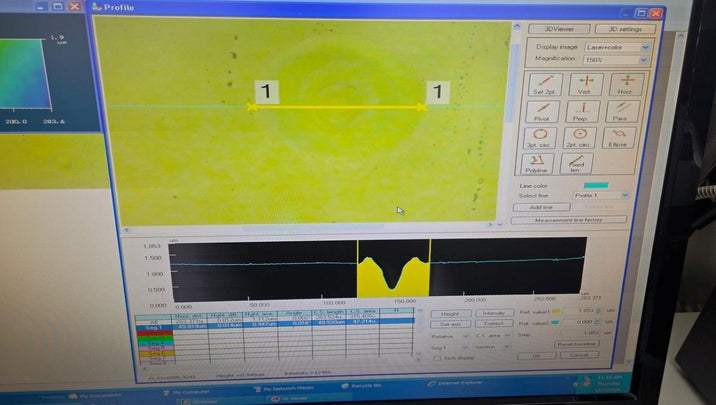Click the Height button
Screen dimensions: 716x405
point(450,314)
